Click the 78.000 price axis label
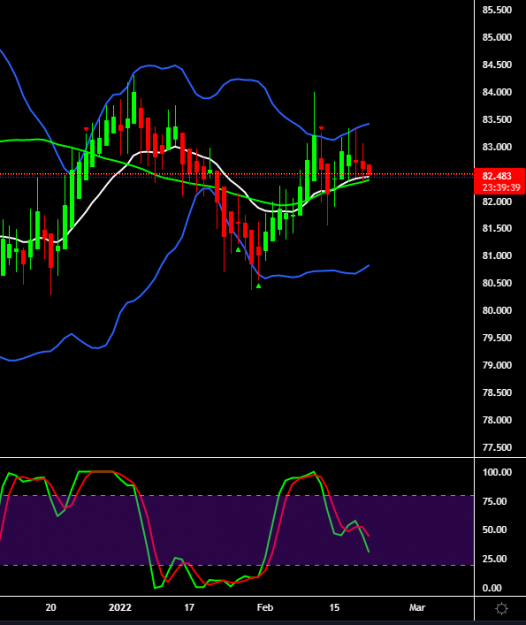This screenshot has width=526, height=625. point(497,420)
